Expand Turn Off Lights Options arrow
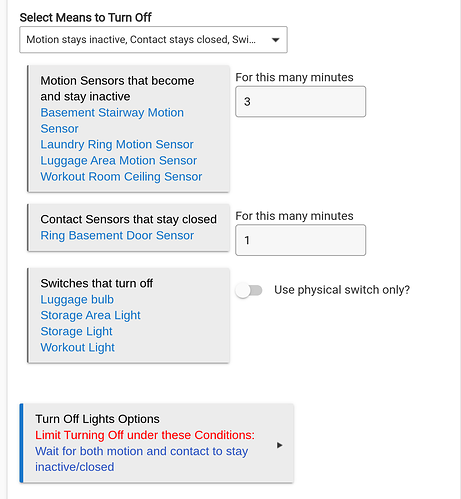This screenshot has height=499, width=461. [280, 445]
